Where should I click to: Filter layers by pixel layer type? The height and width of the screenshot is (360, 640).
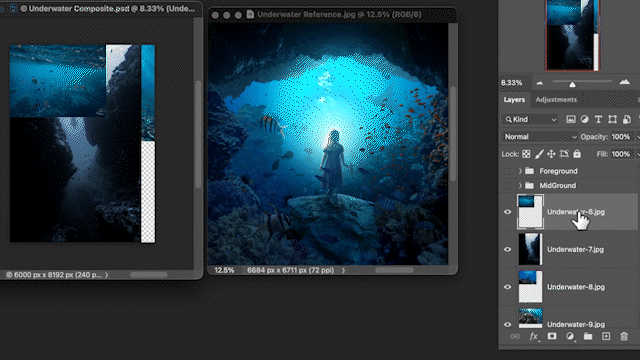(571, 119)
